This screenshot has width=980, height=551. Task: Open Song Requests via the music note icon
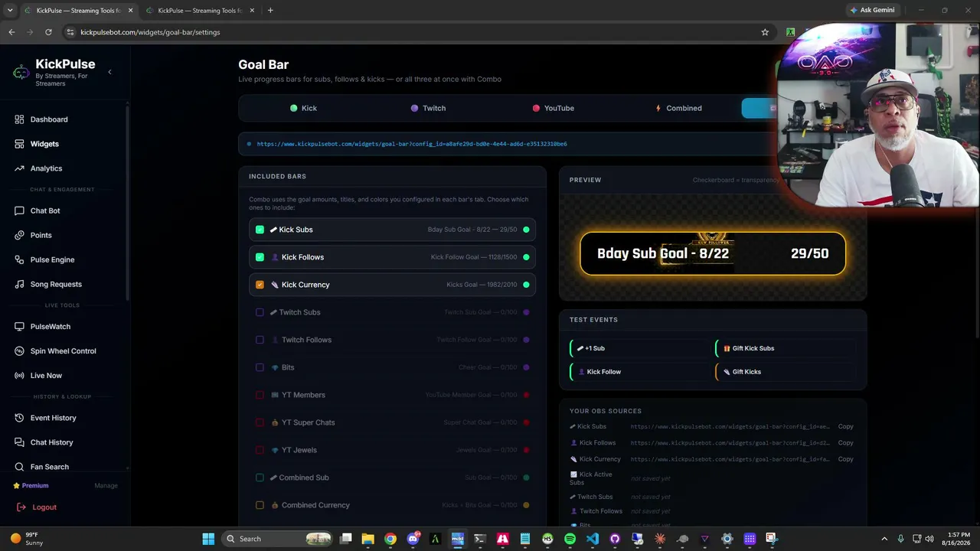19,284
